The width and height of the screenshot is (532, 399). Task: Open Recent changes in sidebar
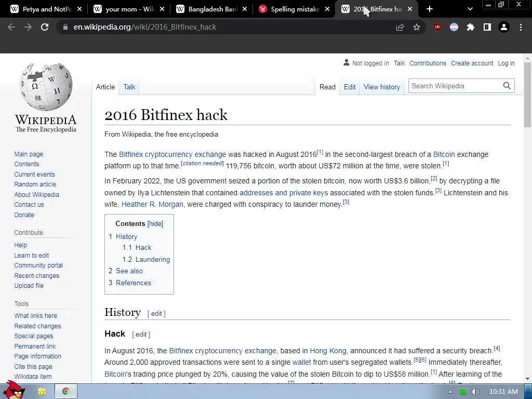pos(37,275)
